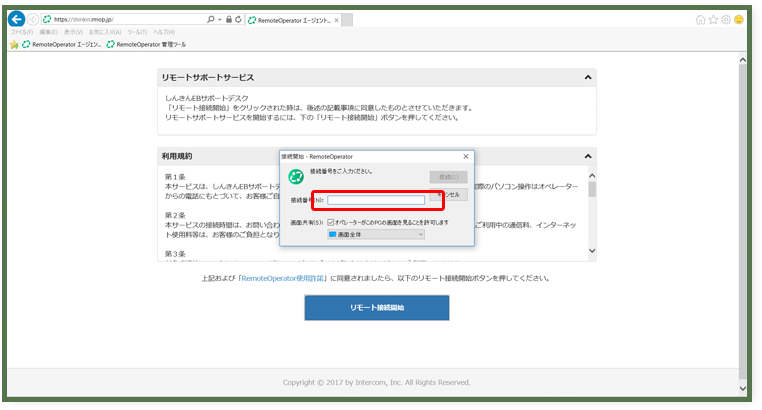The height and width of the screenshot is (410, 762).
Task: Click the blue リモート接続開始 button
Action: 376,308
